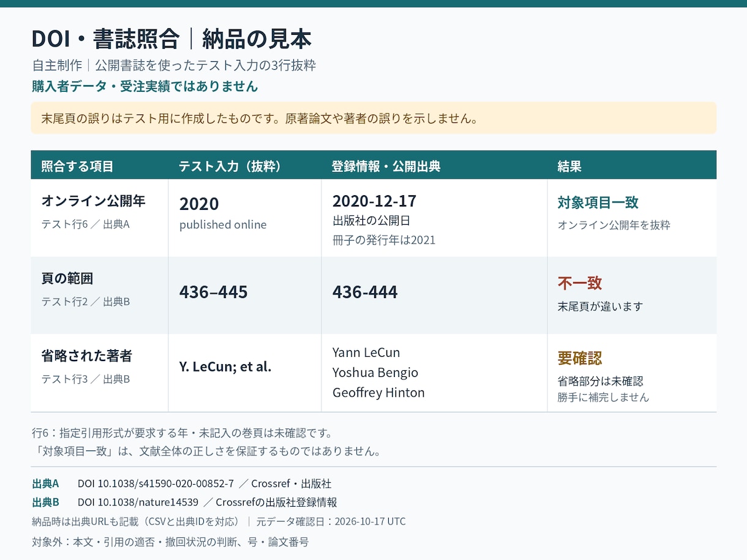The image size is (747, 560).
Task: Click the amber result '要確認'
Action: click(x=580, y=358)
